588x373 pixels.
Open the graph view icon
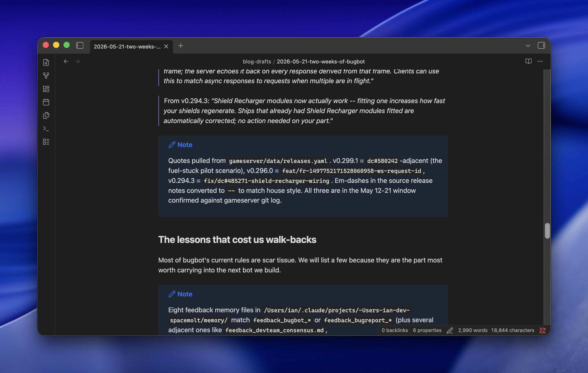tap(46, 76)
